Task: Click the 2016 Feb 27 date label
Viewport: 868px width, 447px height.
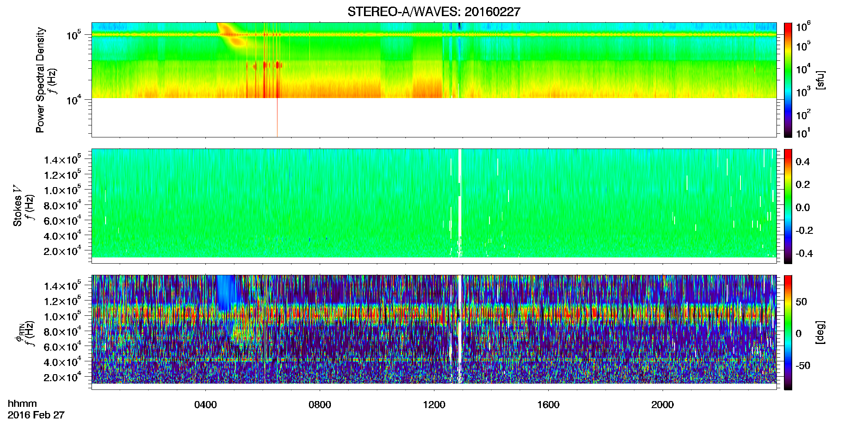Action: coord(36,415)
